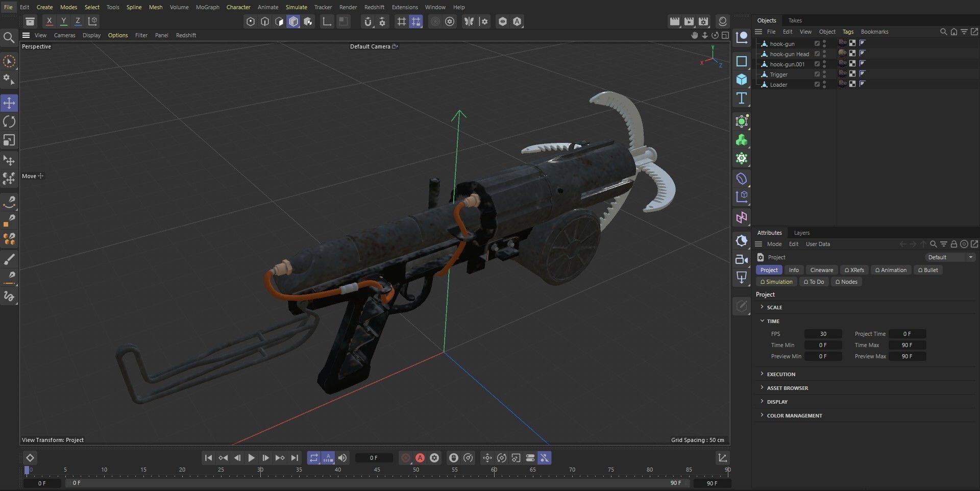Screen dimensions: 980x491
Task: Toggle autokeying button with letter A
Action: pos(420,458)
